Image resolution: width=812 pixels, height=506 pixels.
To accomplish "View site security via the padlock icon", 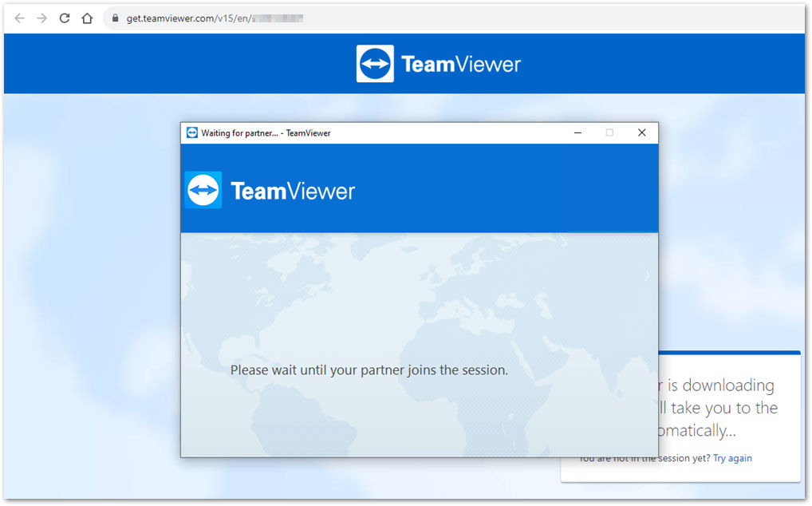I will [115, 18].
